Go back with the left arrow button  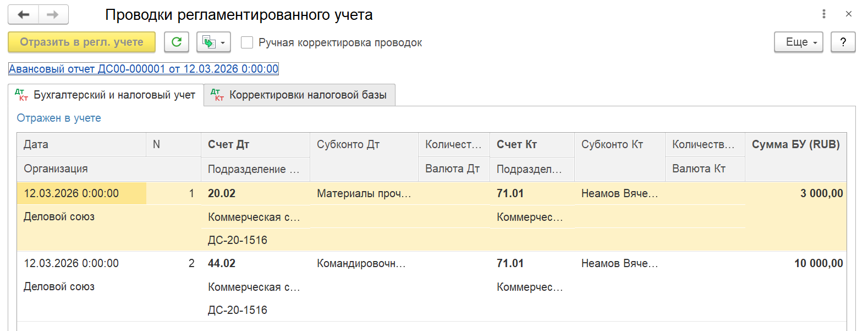coord(23,15)
